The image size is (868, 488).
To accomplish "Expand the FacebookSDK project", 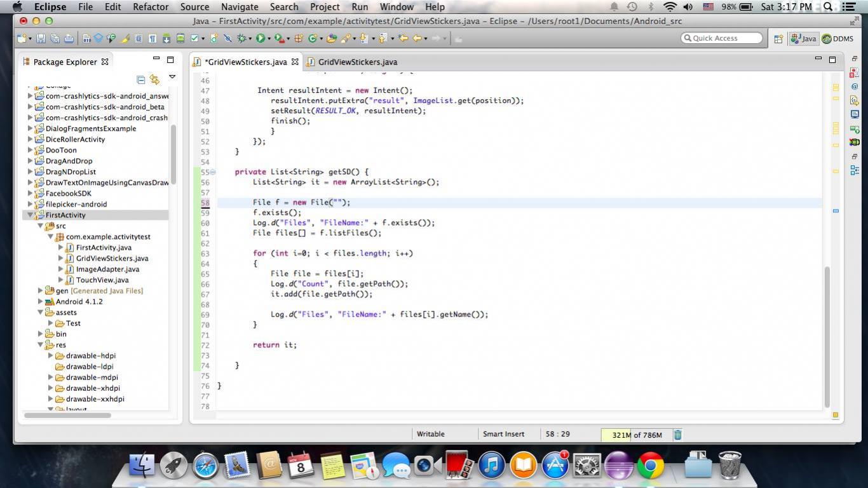I will click(30, 193).
